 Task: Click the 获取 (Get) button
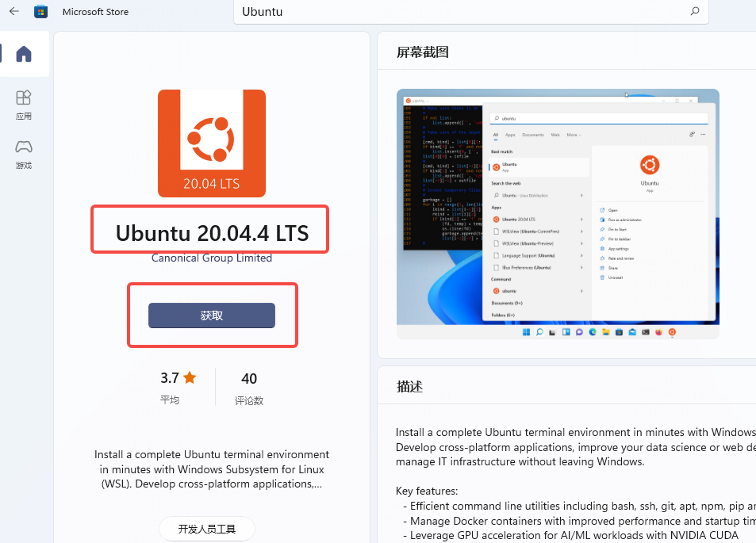pos(212,315)
